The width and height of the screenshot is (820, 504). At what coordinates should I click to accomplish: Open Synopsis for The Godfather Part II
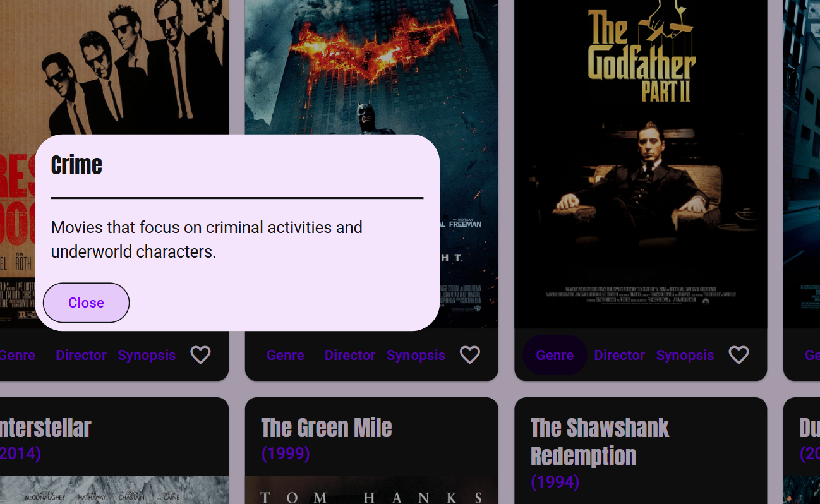tap(685, 355)
